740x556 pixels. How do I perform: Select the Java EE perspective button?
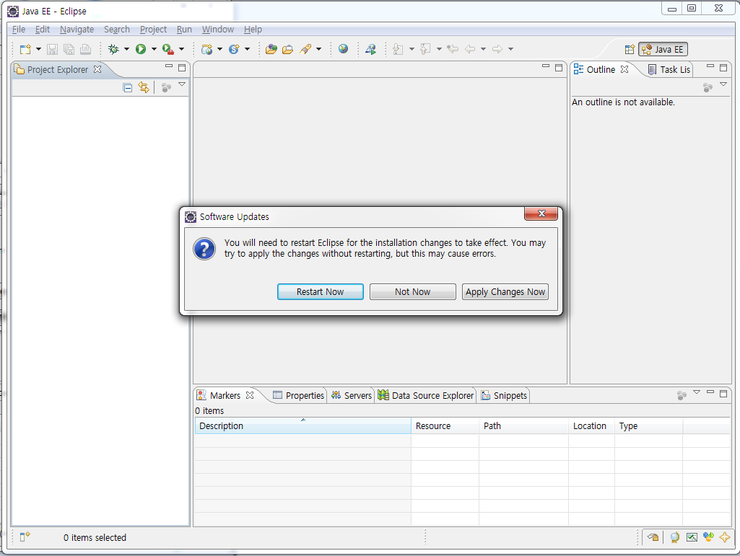point(663,49)
